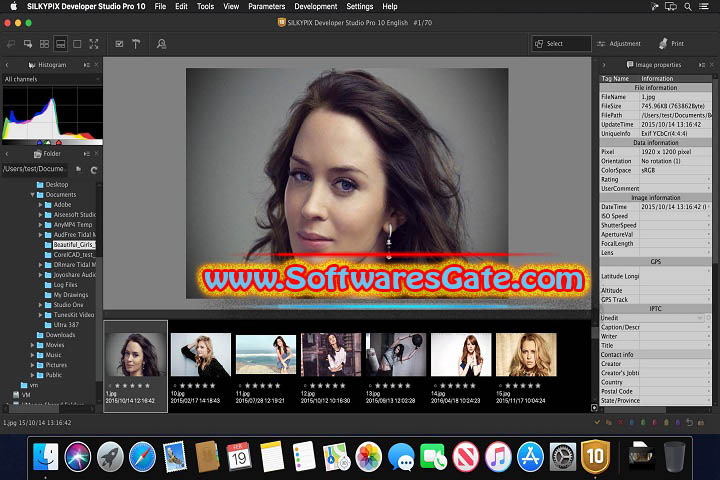The width and height of the screenshot is (720, 480).
Task: Refresh the folder tree
Action: pyautogui.click(x=94, y=170)
